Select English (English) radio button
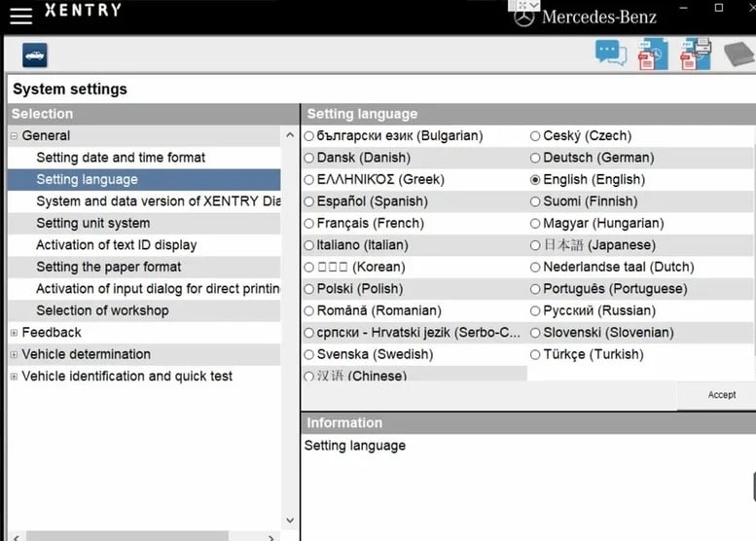 (x=535, y=180)
